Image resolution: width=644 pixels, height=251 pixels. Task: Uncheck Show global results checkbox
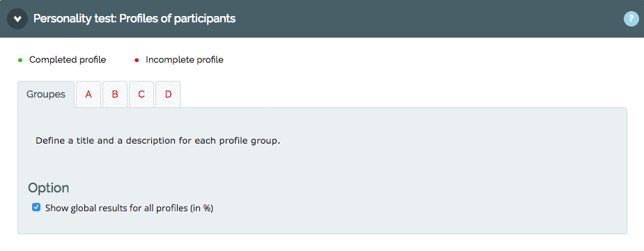36,207
